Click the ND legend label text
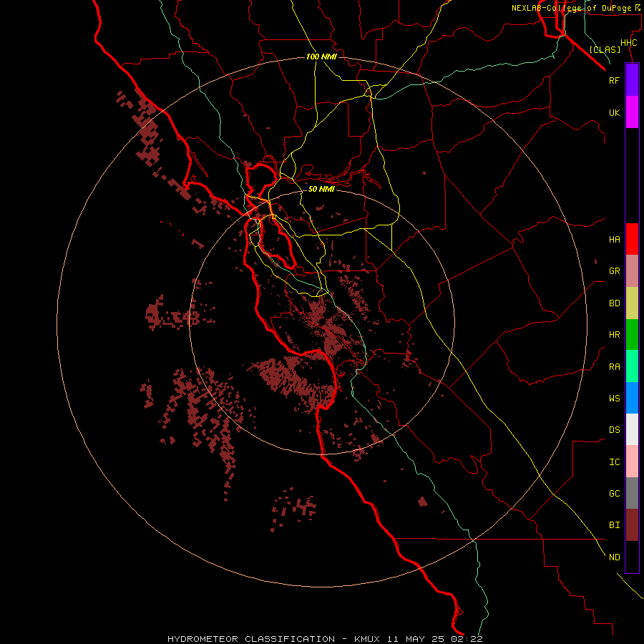Screen dimensions: 644x644 [x=614, y=557]
